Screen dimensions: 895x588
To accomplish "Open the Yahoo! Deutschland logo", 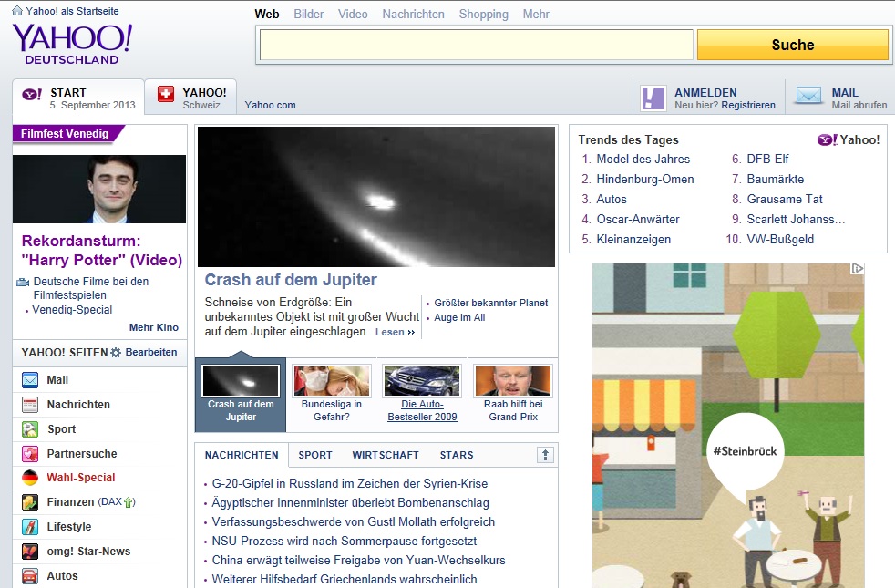I will point(72,45).
